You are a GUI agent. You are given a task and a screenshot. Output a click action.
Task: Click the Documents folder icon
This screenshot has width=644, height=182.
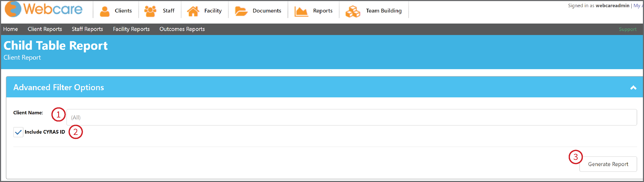tap(241, 11)
